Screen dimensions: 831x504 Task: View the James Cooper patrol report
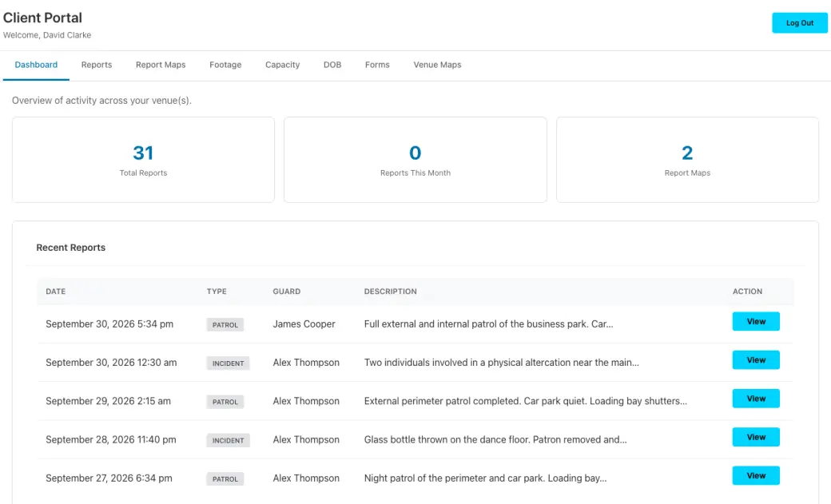click(756, 321)
